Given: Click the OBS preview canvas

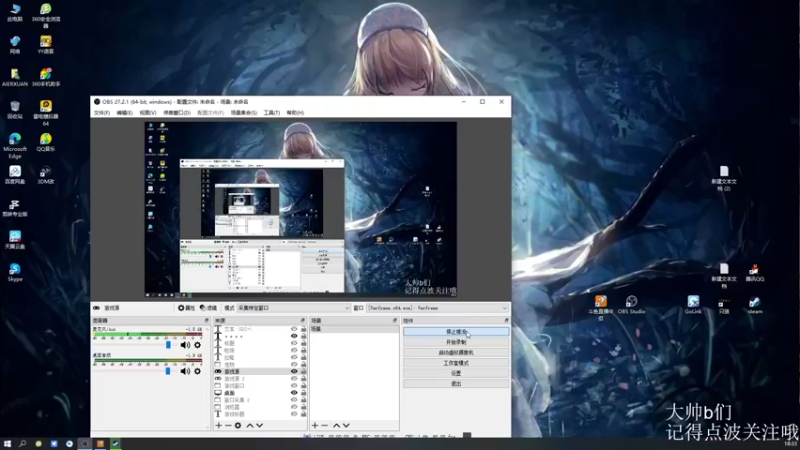Looking at the screenshot, I should click(x=301, y=208).
